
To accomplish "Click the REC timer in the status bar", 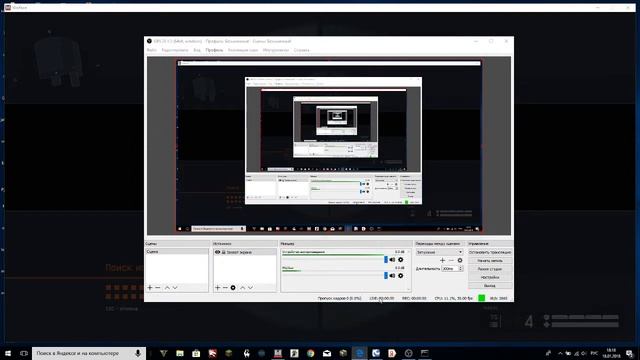I will tap(414, 298).
